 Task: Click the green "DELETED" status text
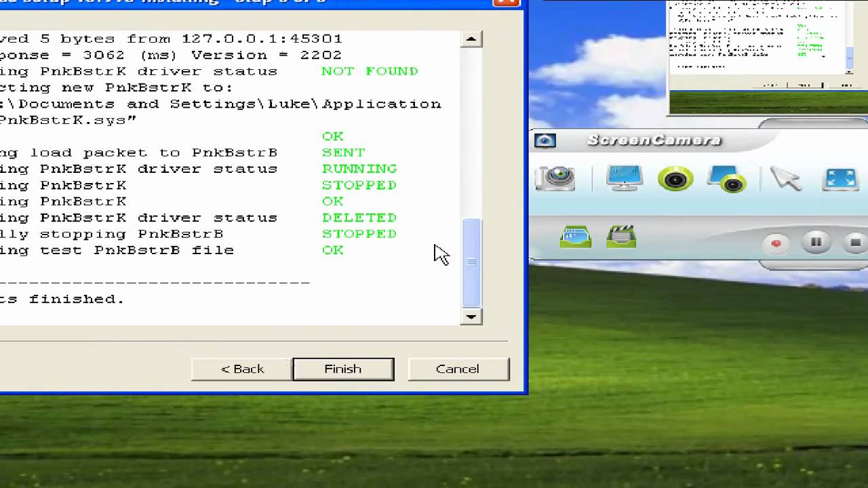359,218
